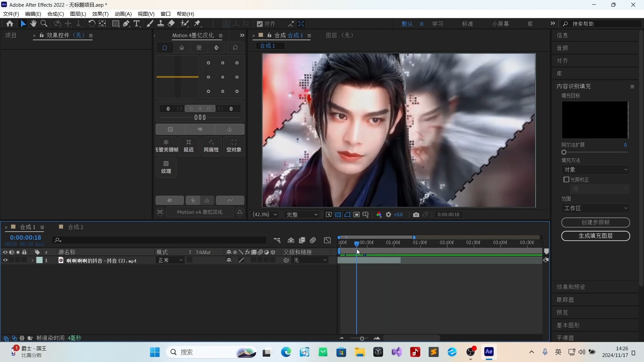The image size is (644, 362).
Task: Switch to the 学习 workspace
Action: (x=438, y=24)
